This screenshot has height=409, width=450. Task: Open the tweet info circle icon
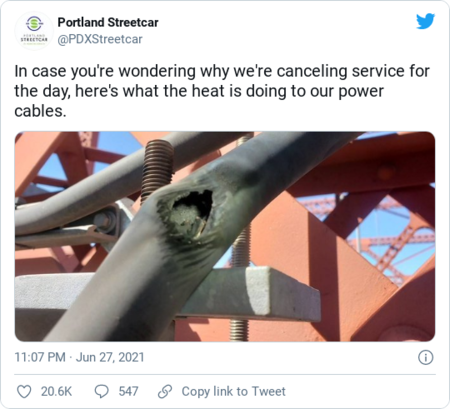point(426,358)
